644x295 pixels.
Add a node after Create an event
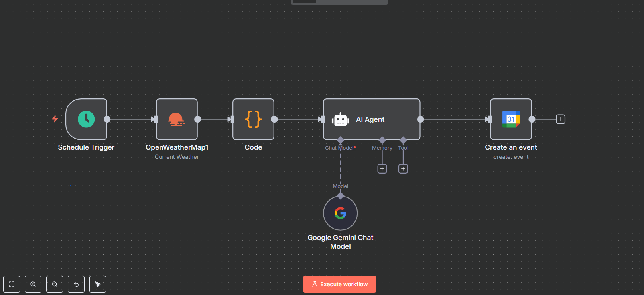pyautogui.click(x=560, y=119)
